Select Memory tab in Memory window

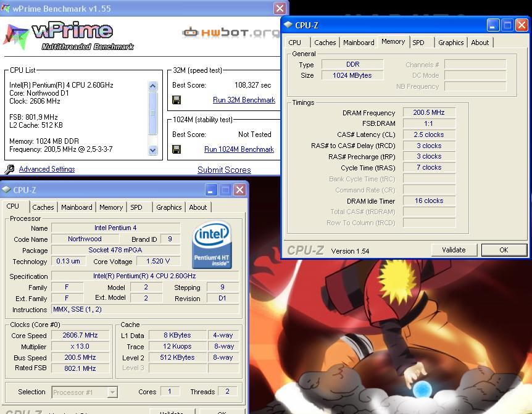(x=393, y=41)
